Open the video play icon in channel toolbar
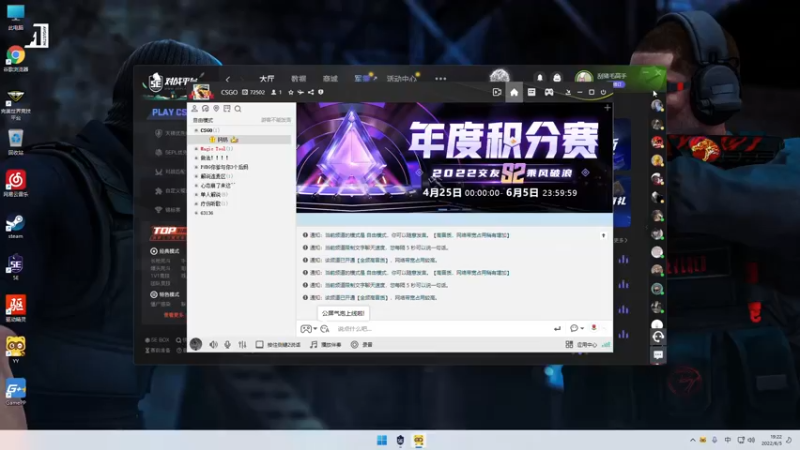The image size is (800, 450). click(x=497, y=92)
